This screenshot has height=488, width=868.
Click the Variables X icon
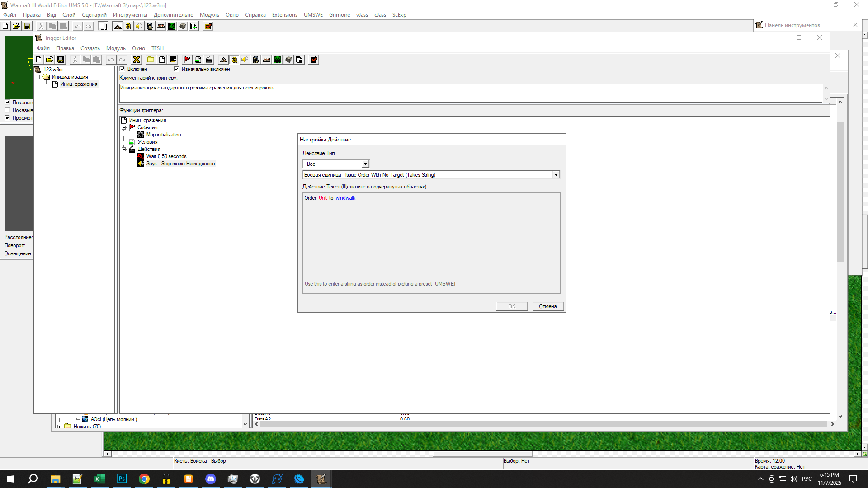137,60
